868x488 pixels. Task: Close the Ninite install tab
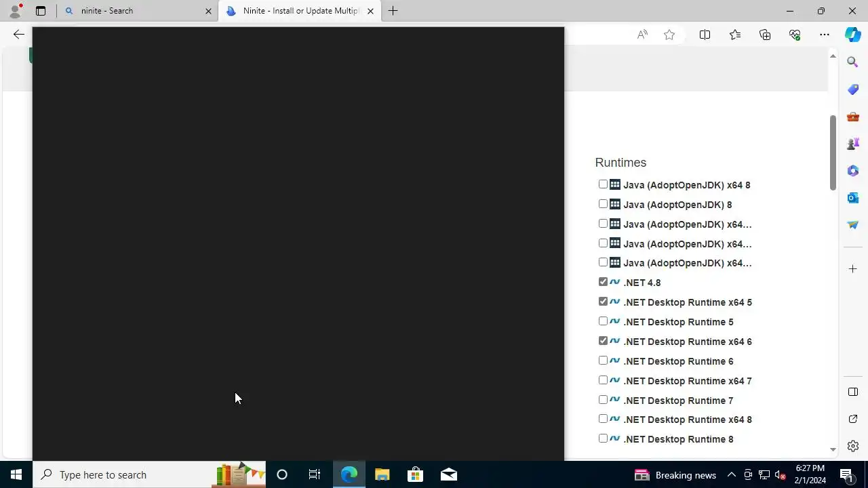pos(370,11)
